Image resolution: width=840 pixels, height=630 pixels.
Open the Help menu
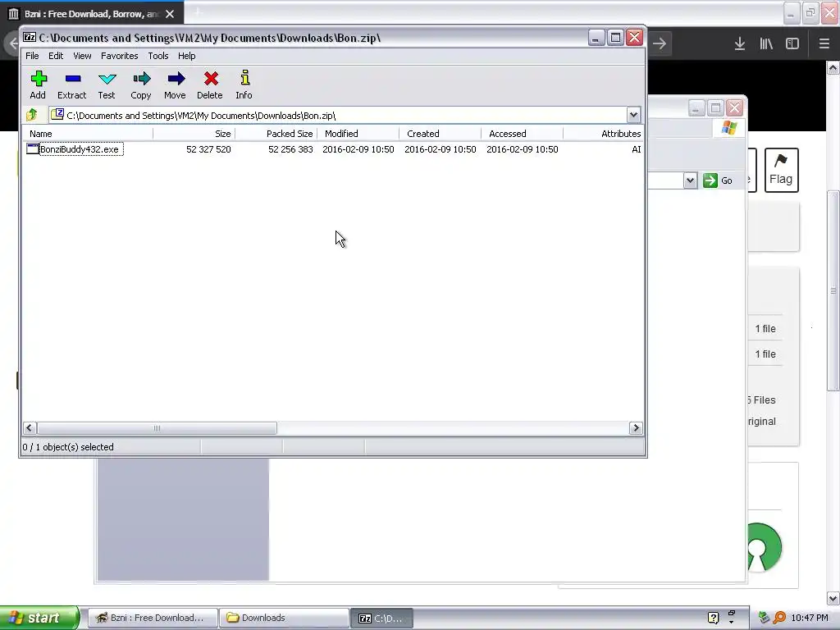[186, 56]
